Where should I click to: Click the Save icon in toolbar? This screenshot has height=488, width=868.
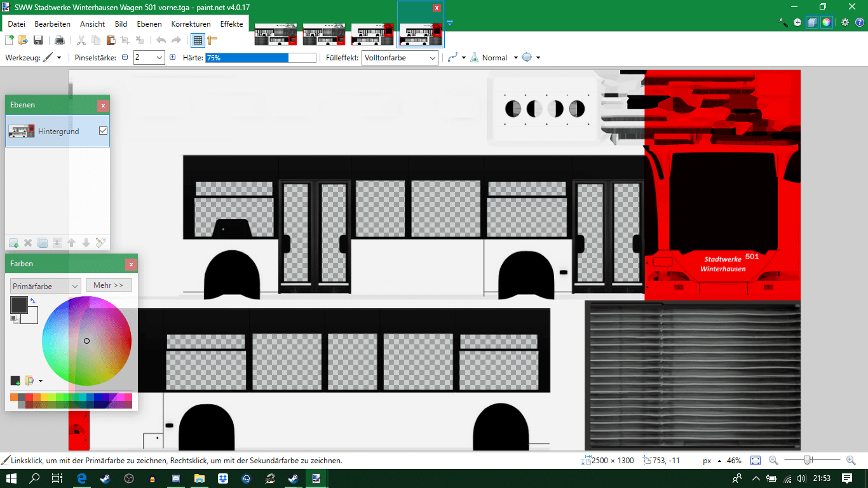point(38,41)
